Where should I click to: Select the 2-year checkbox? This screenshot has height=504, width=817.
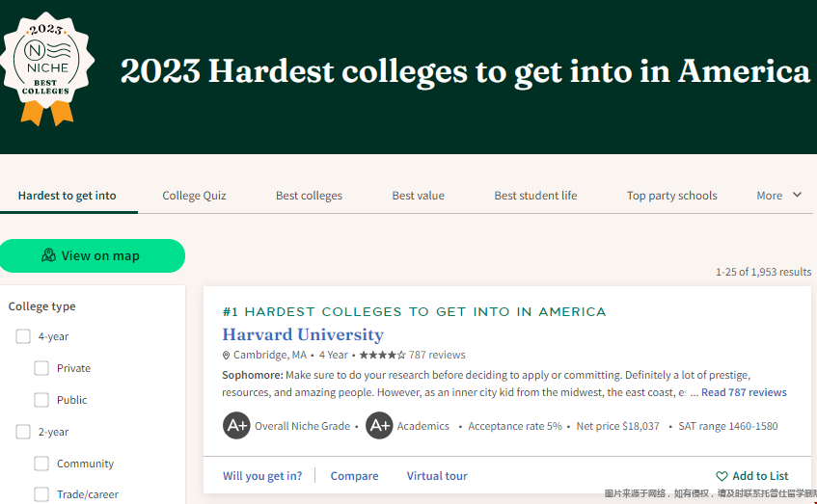tap(23, 432)
